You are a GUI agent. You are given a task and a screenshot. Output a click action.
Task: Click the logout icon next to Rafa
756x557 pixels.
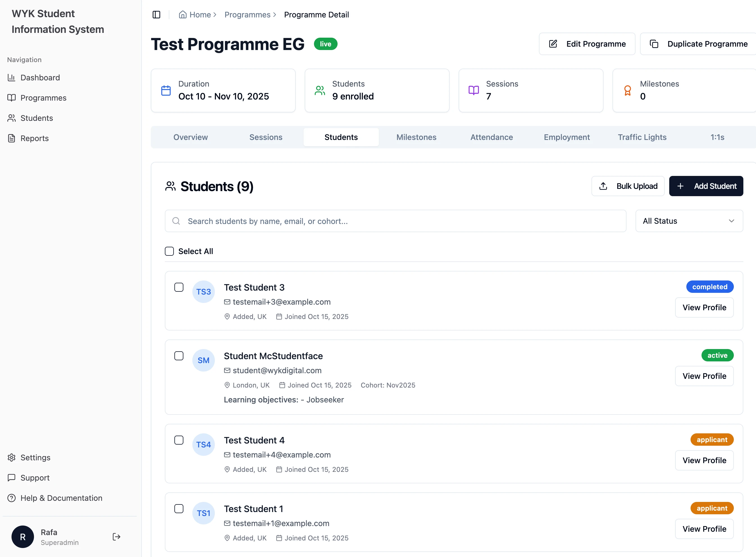point(117,536)
